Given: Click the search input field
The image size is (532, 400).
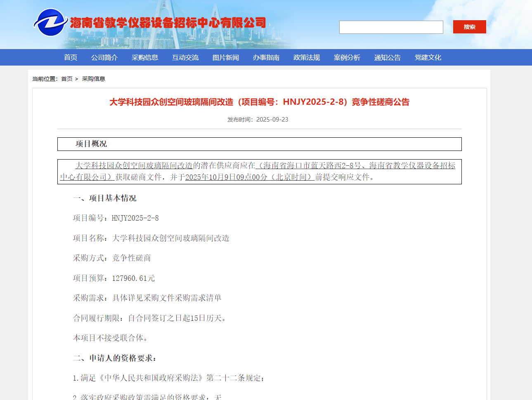Looking at the screenshot, I should [391, 27].
